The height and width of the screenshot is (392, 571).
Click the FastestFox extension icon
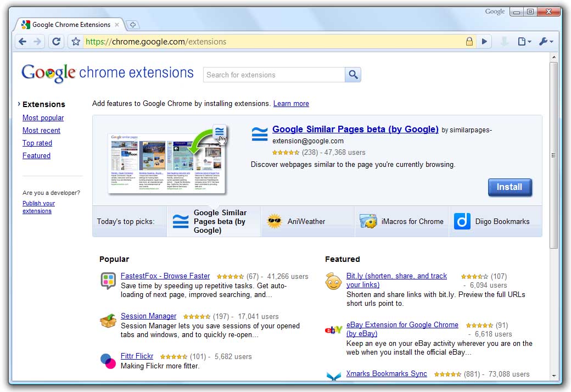108,281
